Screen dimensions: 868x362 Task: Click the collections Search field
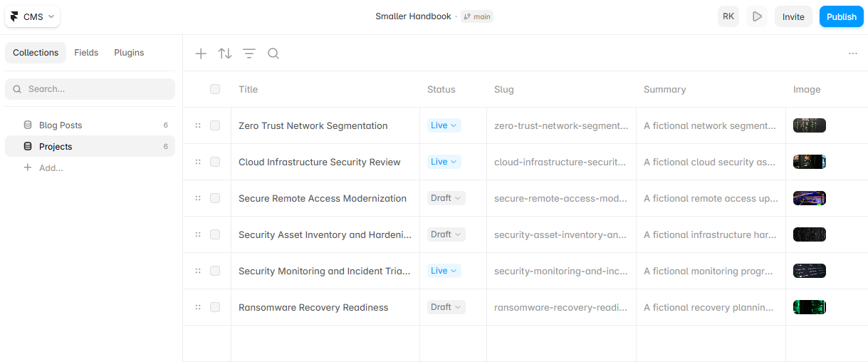90,89
